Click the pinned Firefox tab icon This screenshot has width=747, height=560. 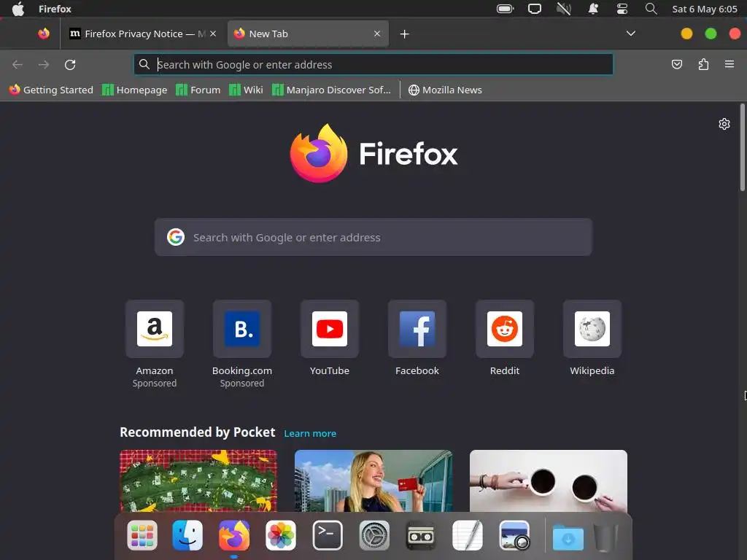point(44,34)
